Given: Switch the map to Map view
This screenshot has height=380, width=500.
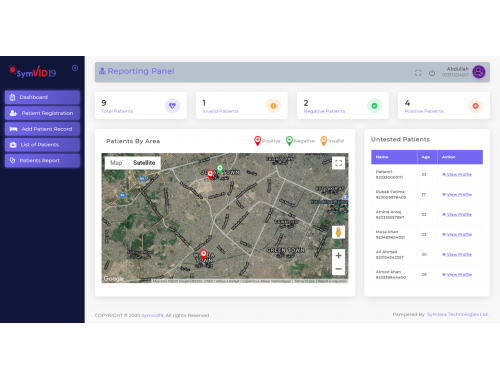Looking at the screenshot, I should (x=116, y=163).
